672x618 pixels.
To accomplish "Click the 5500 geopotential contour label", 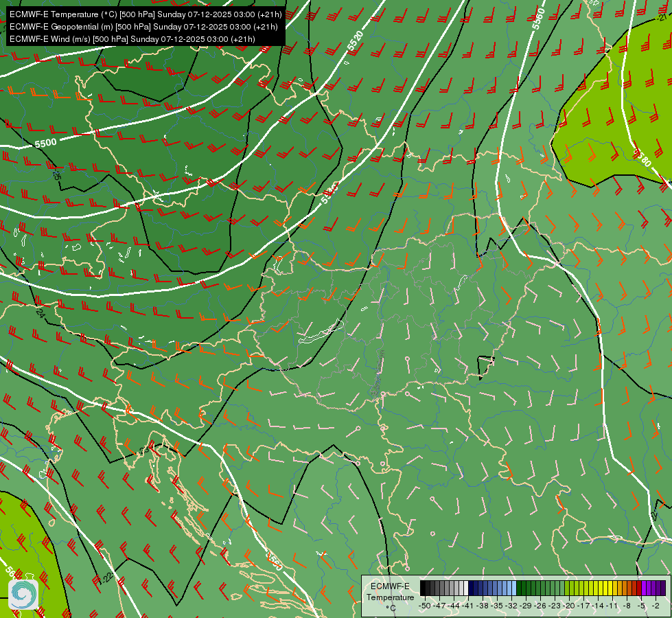I will pos(45,143).
